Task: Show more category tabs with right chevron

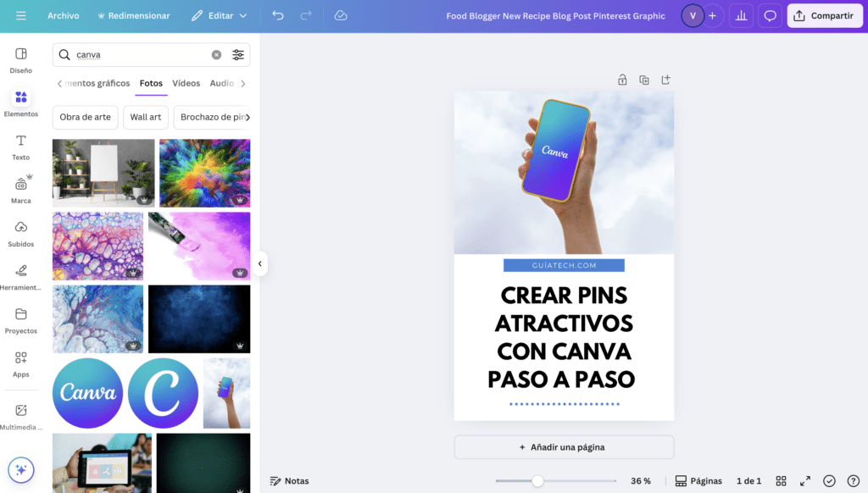Action: point(242,84)
